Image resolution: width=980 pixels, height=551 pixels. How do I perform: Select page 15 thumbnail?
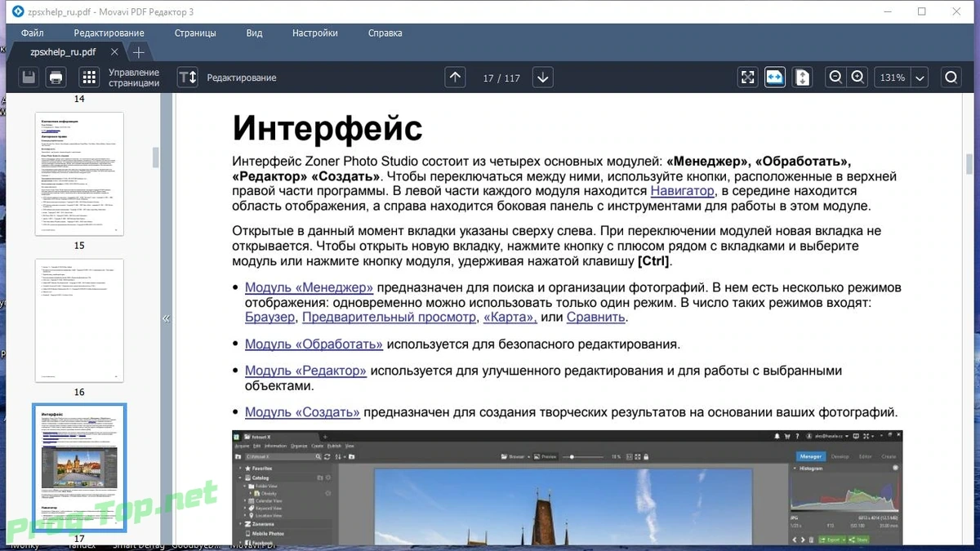(79, 174)
